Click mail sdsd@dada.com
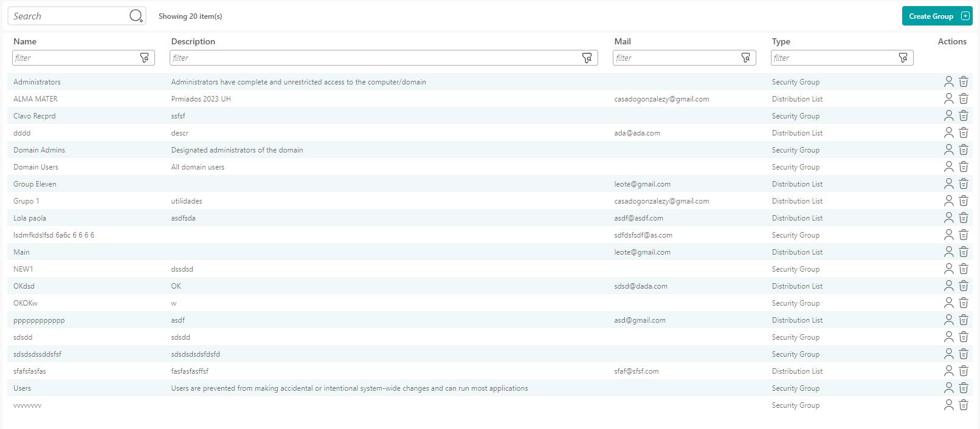980x429 pixels. 641,286
